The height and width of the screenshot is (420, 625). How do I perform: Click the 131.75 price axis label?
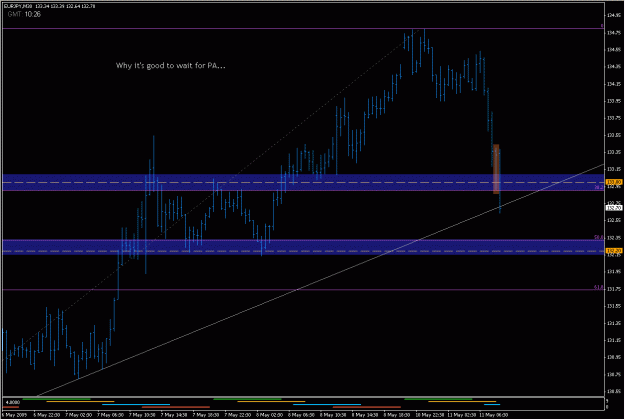(x=613, y=289)
